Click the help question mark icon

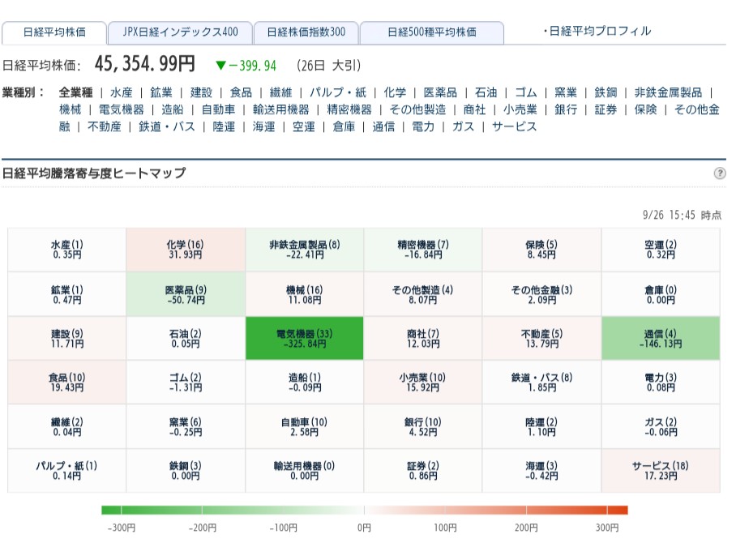coord(720,173)
